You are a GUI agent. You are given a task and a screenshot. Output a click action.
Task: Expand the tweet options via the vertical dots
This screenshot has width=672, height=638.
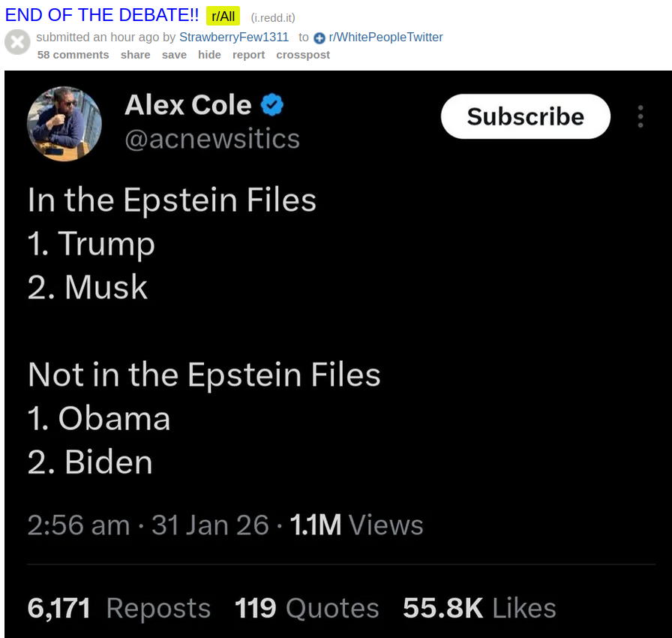click(x=641, y=116)
